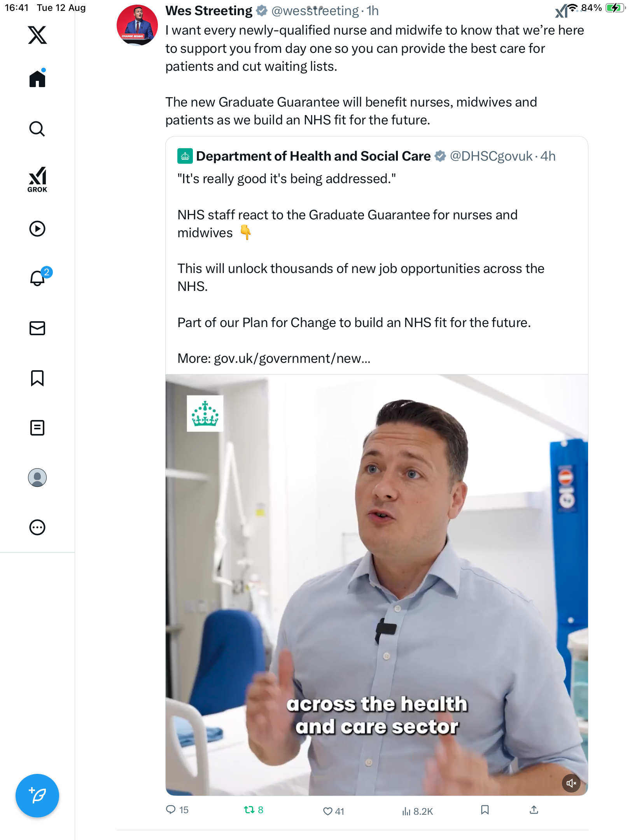
Task: Open profile avatar in sidebar
Action: point(37,478)
